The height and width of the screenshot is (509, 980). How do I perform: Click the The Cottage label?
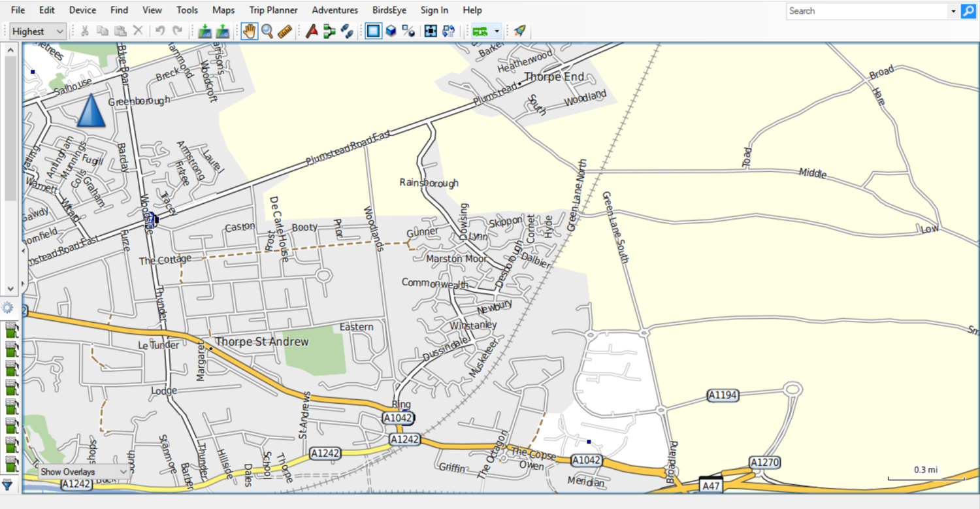(165, 261)
